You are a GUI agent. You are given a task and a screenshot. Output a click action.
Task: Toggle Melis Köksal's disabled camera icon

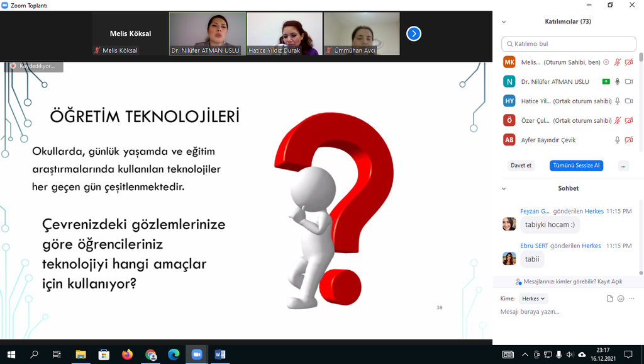629,62
